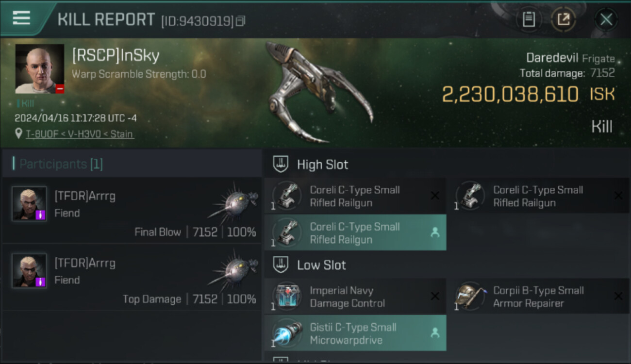View InSky's pilot portrait

point(39,69)
